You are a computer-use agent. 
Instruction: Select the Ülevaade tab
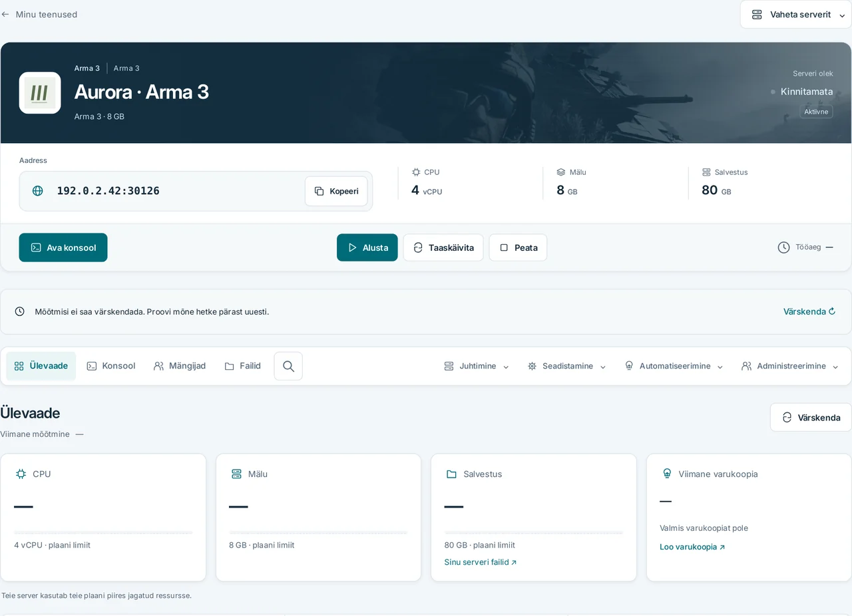[41, 366]
